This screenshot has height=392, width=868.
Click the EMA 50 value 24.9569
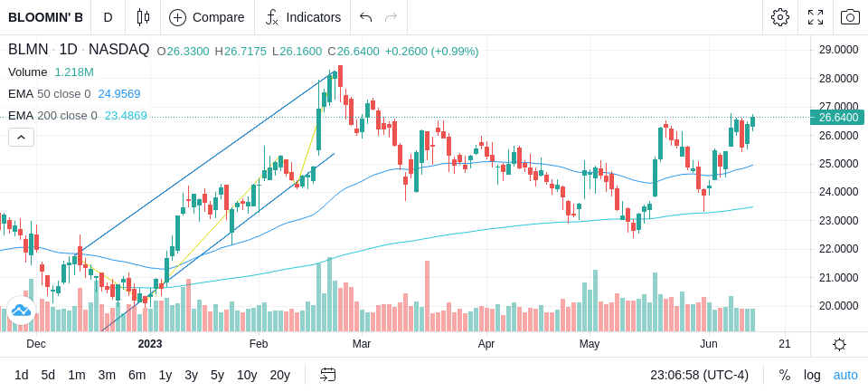tap(119, 94)
